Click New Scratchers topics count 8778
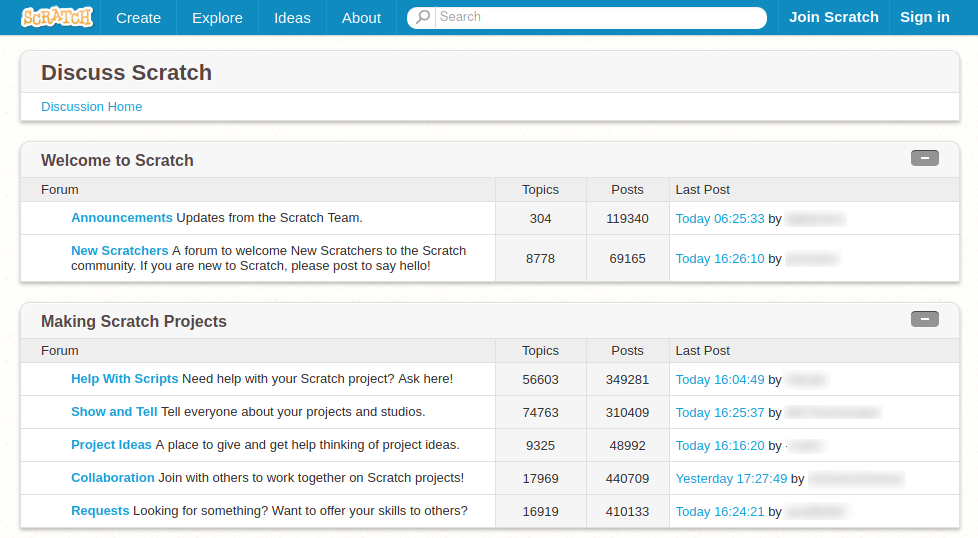The height and width of the screenshot is (538, 978). point(540,259)
